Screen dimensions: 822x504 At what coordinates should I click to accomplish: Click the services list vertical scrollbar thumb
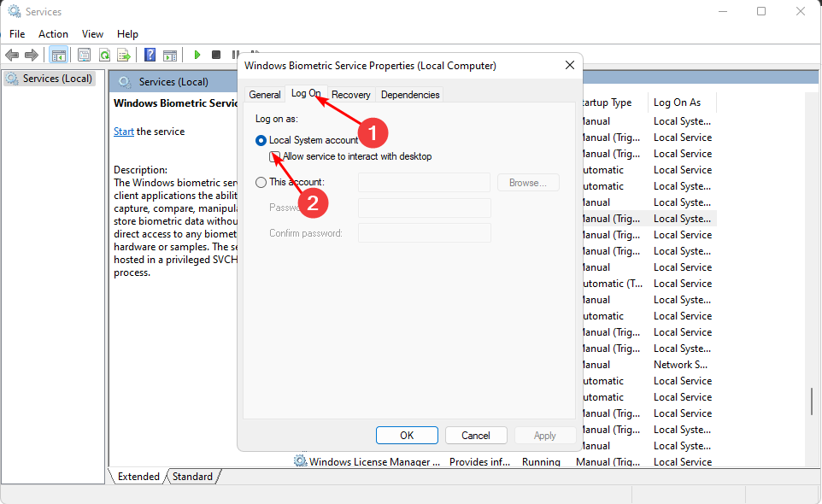coord(812,401)
